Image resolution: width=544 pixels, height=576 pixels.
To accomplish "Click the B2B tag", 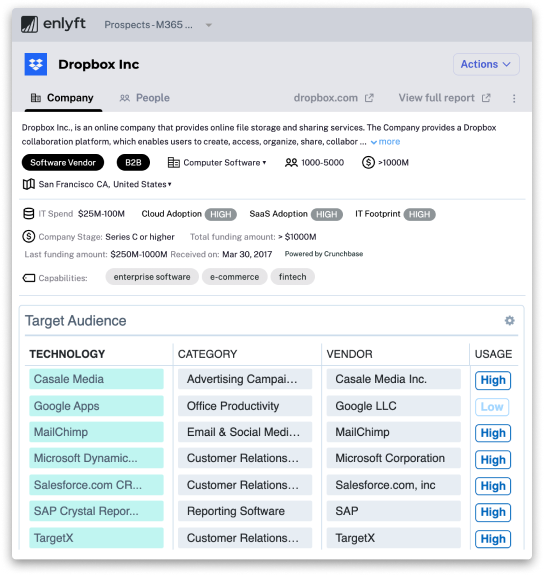I will [133, 163].
